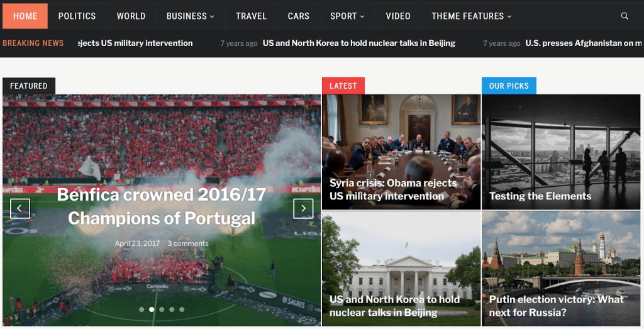Select the third slider pagination dot
The height and width of the screenshot is (329, 644).
(x=162, y=309)
